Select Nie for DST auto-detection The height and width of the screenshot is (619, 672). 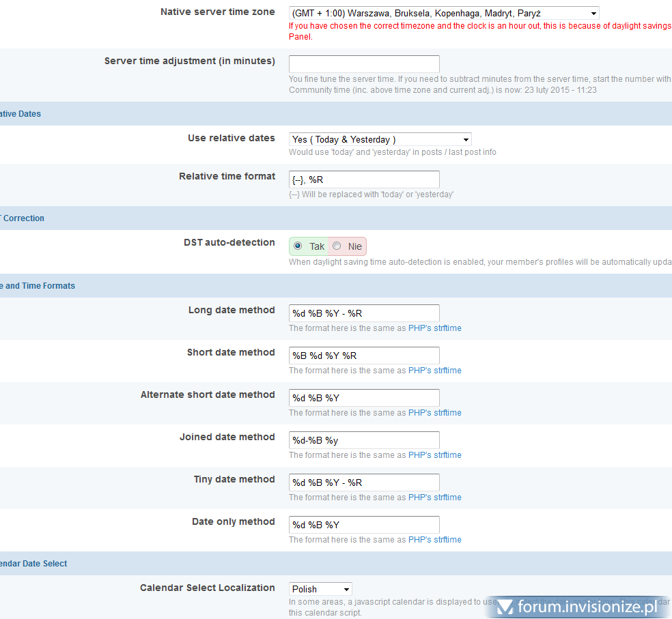point(337,246)
